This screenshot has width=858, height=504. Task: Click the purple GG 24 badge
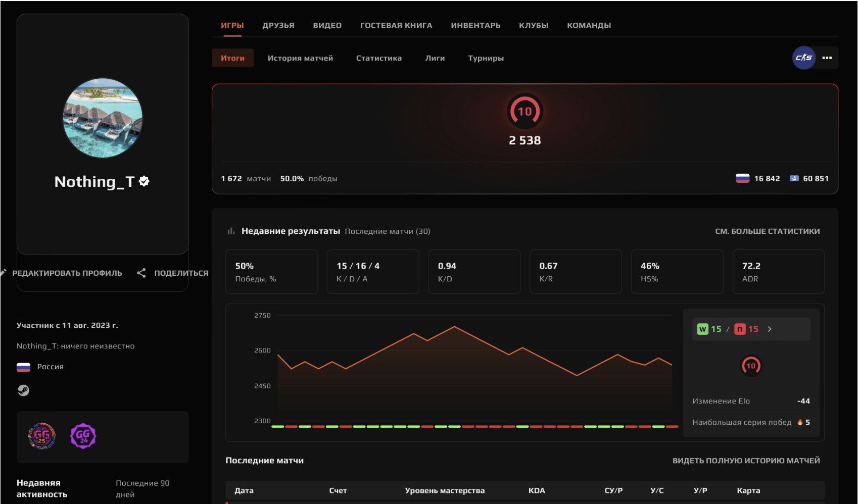(83, 436)
